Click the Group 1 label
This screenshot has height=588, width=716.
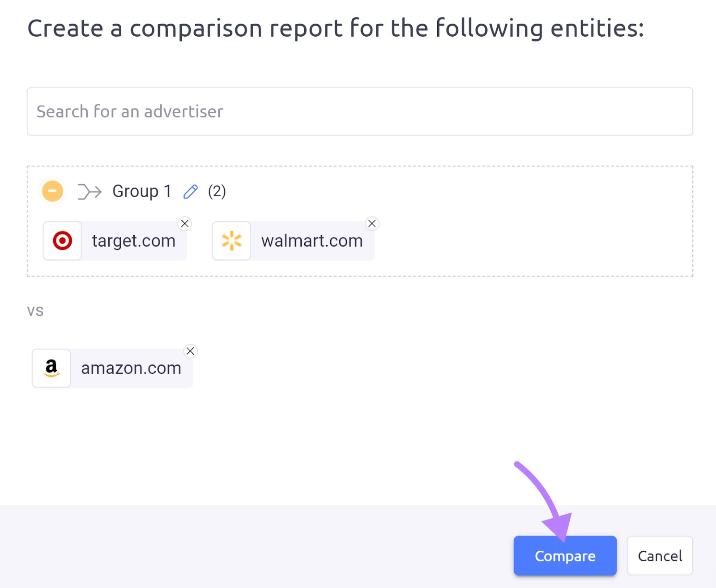tap(141, 191)
